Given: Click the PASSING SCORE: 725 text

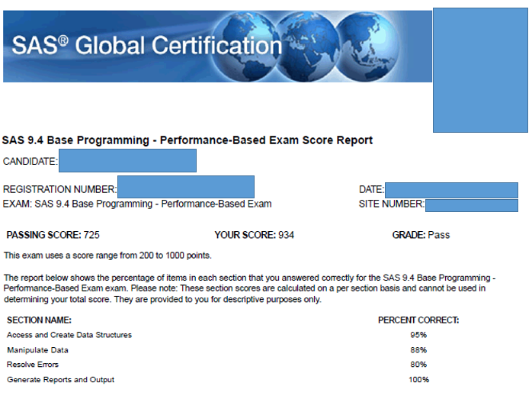Looking at the screenshot, I should point(53,235).
